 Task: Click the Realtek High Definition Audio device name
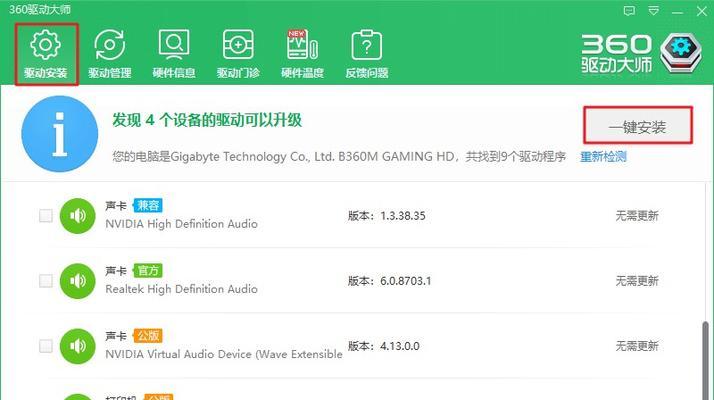click(181, 289)
